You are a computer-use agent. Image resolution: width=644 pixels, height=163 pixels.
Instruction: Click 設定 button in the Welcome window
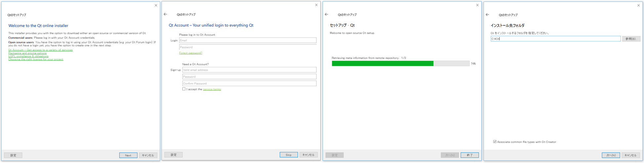pos(13,155)
